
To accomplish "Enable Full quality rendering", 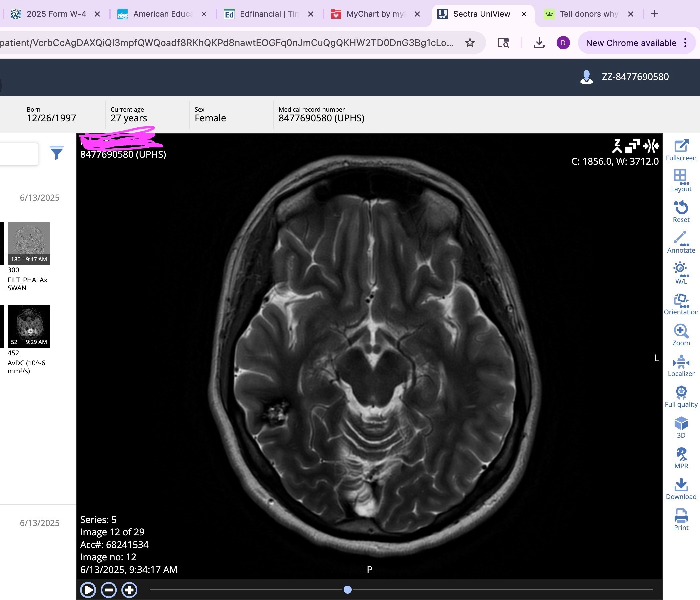I will pyautogui.click(x=681, y=396).
